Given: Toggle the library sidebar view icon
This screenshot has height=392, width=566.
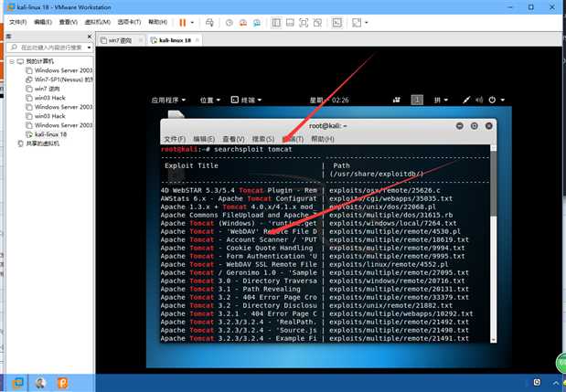Looking at the screenshot, I should pyautogui.click(x=276, y=23).
